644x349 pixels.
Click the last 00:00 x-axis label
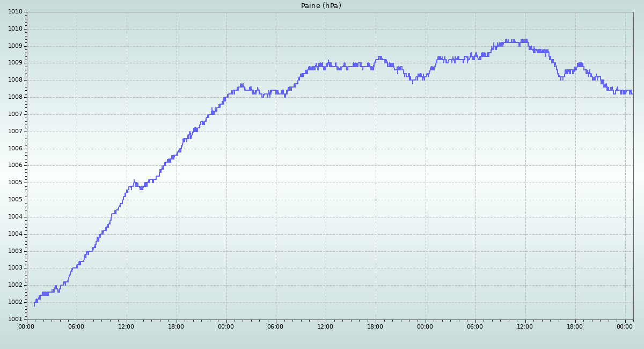coord(625,326)
